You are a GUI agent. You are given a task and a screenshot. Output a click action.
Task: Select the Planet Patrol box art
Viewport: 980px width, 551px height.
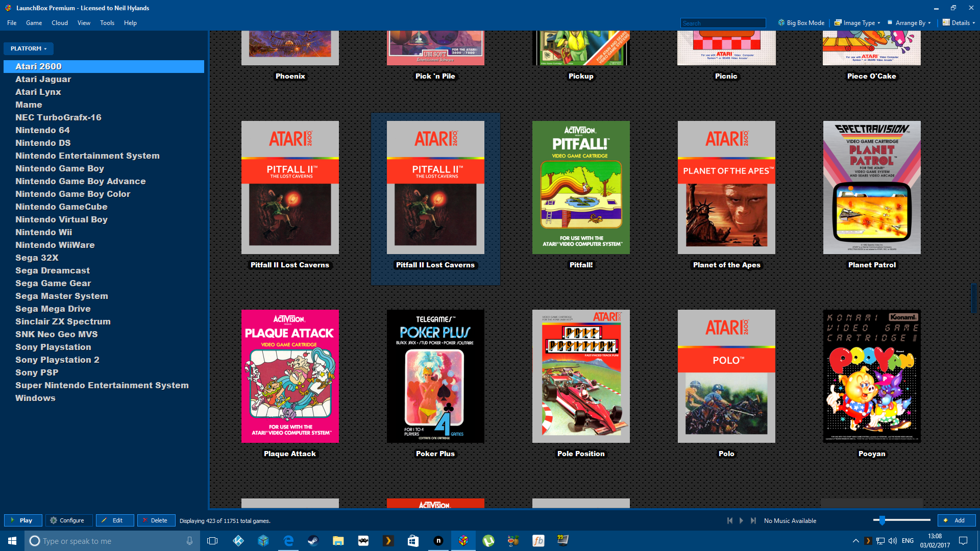coord(872,187)
